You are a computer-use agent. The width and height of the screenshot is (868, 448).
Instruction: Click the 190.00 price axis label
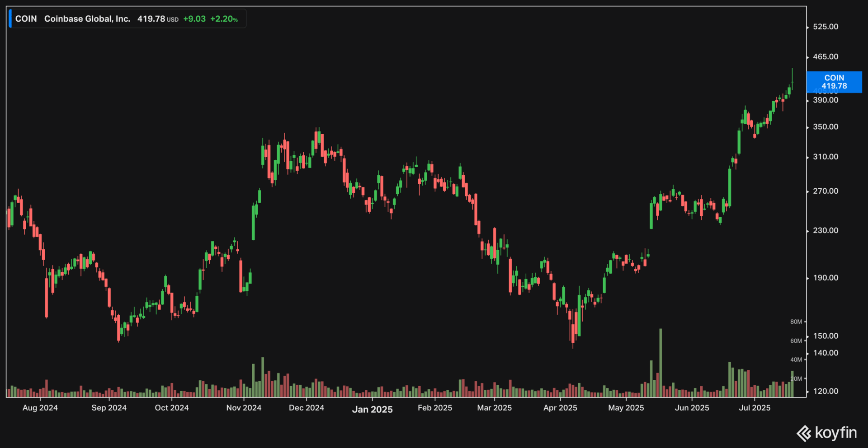pyautogui.click(x=826, y=278)
